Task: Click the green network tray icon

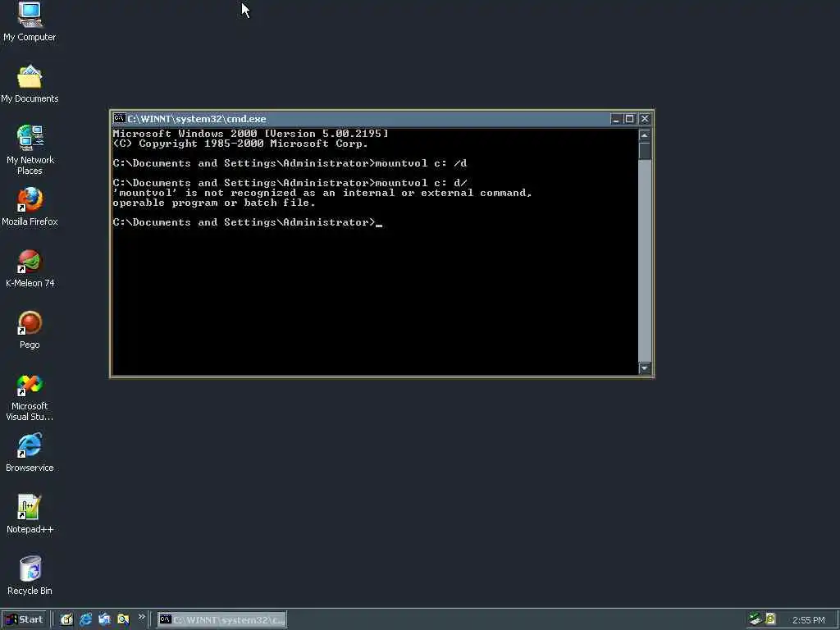Action: 756,619
